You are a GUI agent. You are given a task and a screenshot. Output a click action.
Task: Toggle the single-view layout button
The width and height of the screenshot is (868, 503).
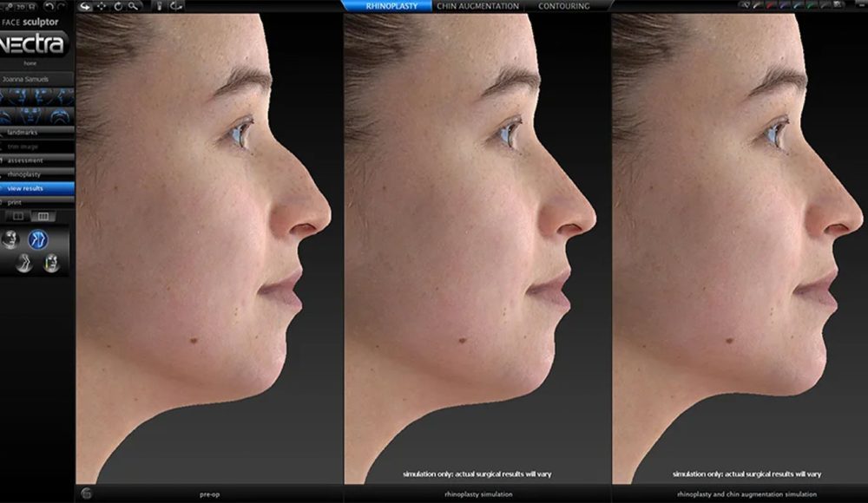[17, 215]
